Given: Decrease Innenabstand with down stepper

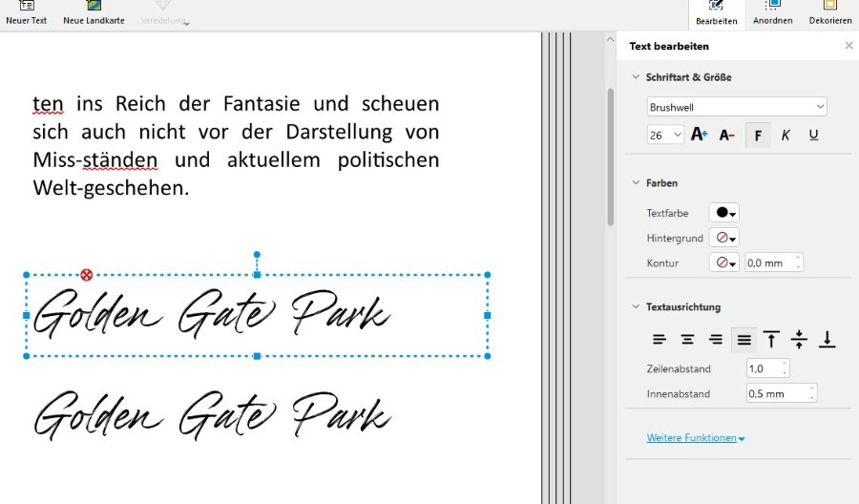Looking at the screenshot, I should pos(812,398).
